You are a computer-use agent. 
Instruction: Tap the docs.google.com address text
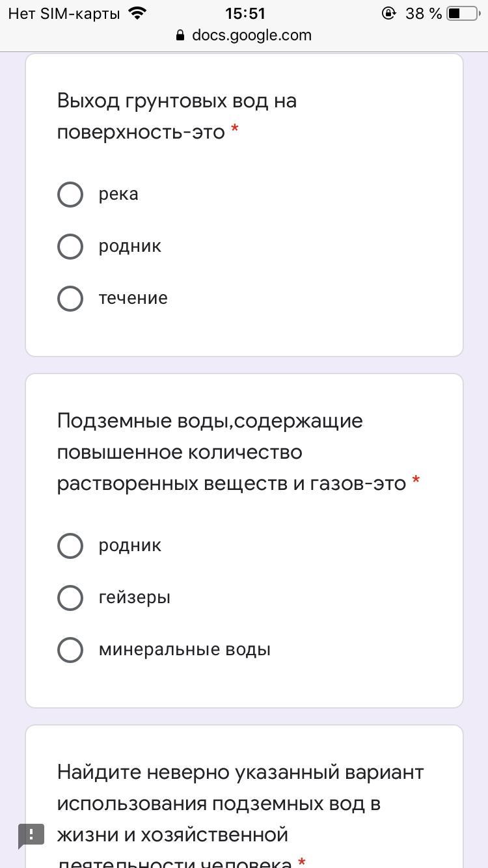pyautogui.click(x=251, y=36)
